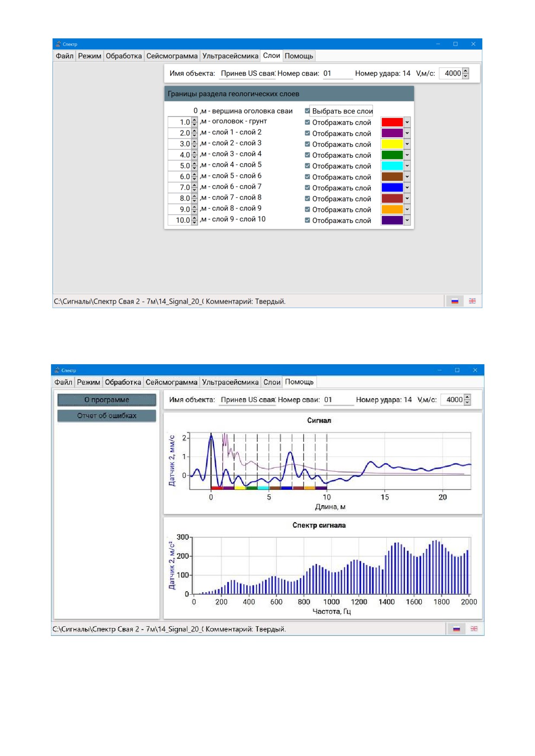Pick the orange swatch for слой 8 - слой 9
Viewport: 535px width, 756px height.
tap(392, 209)
